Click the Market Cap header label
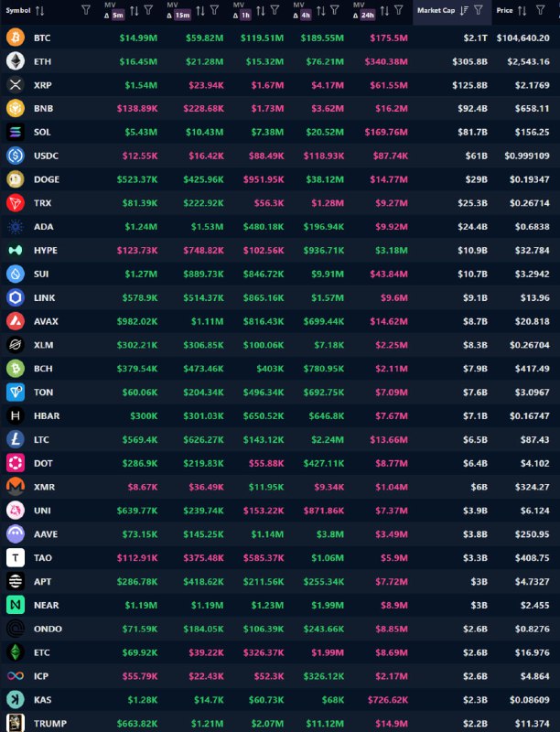 tap(436, 10)
